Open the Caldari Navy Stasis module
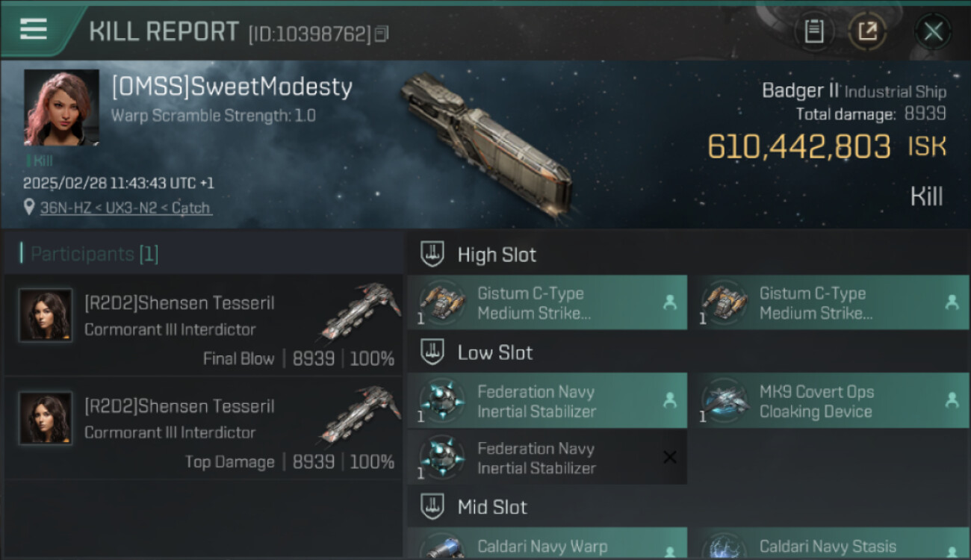This screenshot has height=560, width=971. point(828,544)
